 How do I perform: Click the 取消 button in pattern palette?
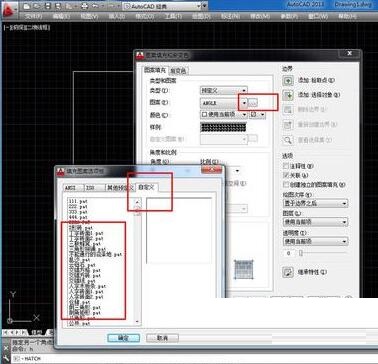tap(162, 338)
